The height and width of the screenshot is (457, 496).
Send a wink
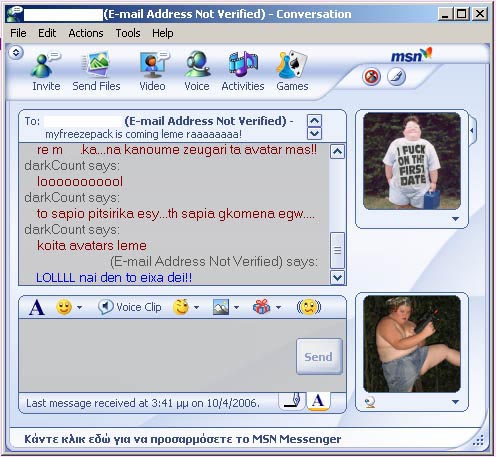coord(181,307)
